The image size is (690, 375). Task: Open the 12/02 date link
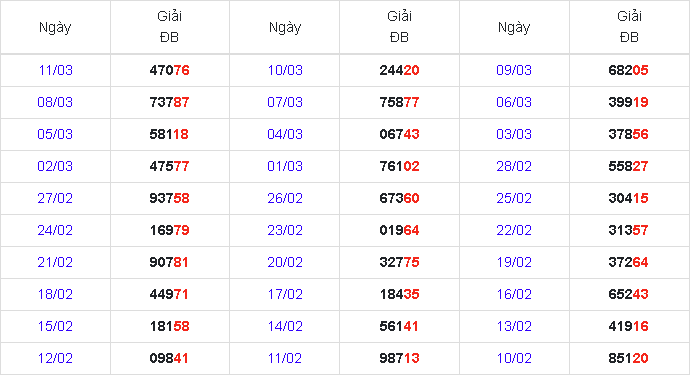pos(55,359)
